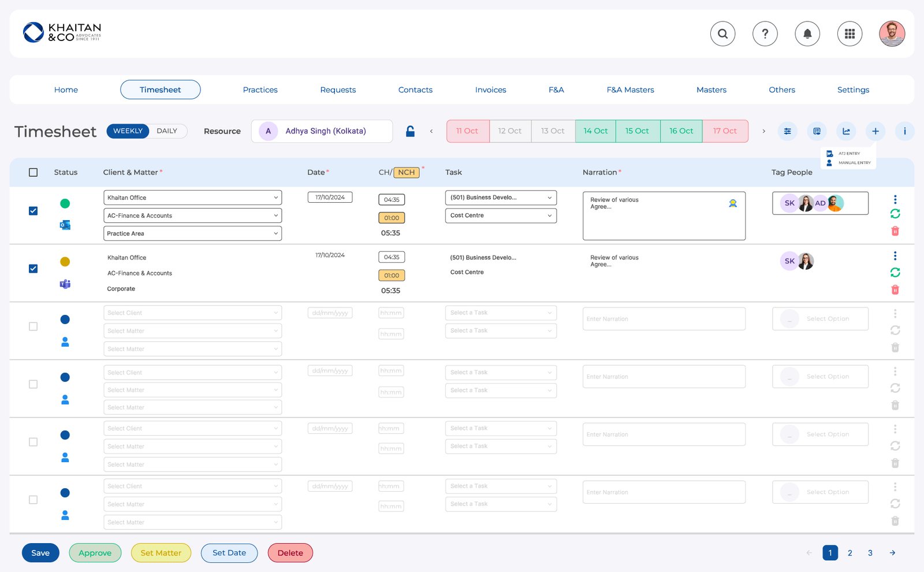Expand the Cost Centre dropdown in first row
Viewport: 924px width, 572px height.
click(501, 216)
